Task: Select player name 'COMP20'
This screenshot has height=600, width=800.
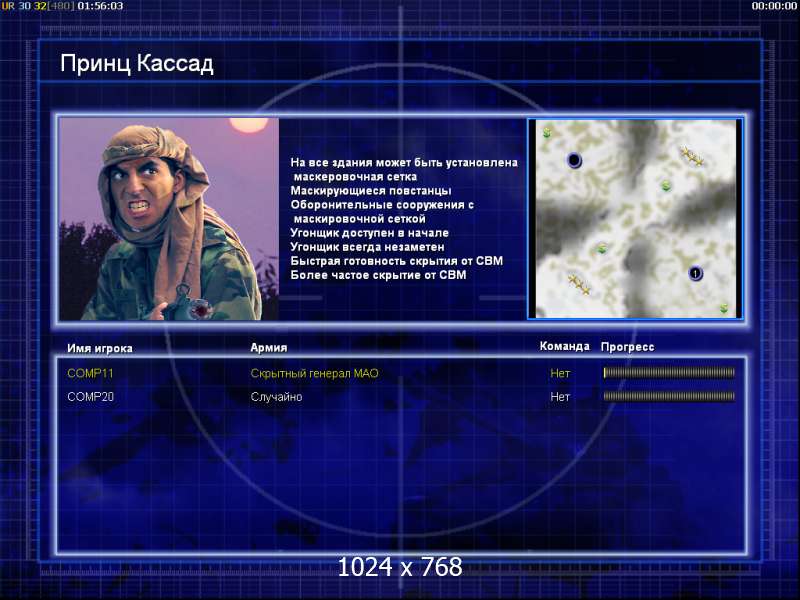Action: tap(90, 397)
